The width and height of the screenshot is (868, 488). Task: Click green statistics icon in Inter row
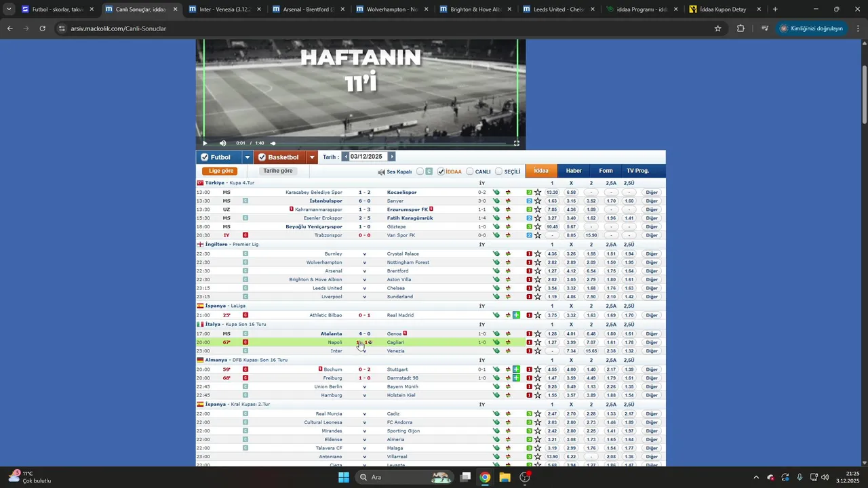pyautogui.click(x=496, y=351)
